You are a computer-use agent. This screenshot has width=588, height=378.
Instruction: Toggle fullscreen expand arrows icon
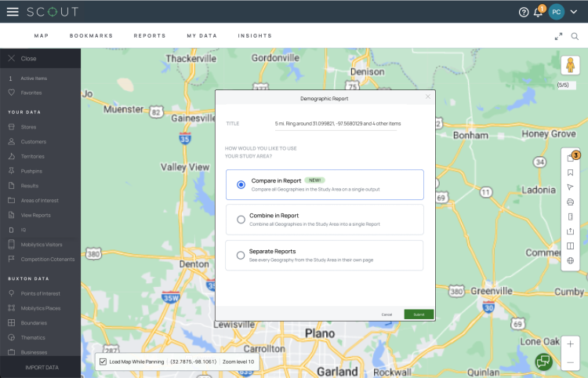click(x=558, y=36)
